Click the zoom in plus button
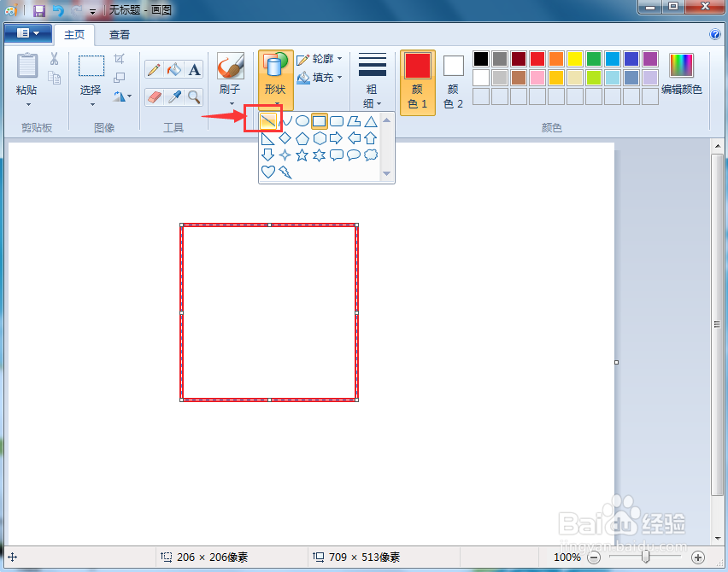This screenshot has height=572, width=728. 698,557
